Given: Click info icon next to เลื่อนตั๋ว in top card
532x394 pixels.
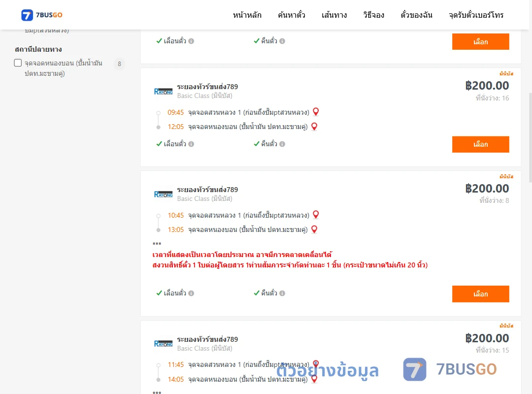Looking at the screenshot, I should click(x=191, y=41).
